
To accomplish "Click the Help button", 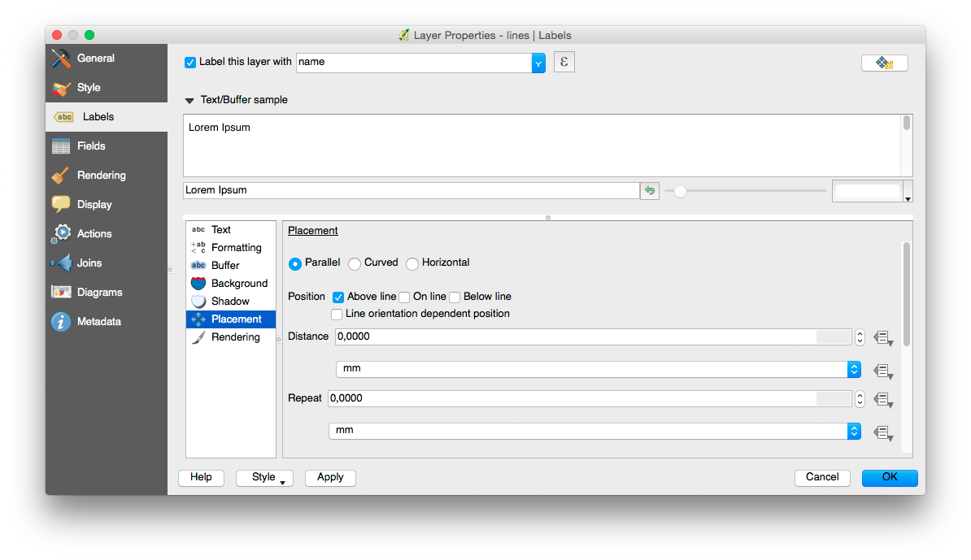I will coord(201,478).
